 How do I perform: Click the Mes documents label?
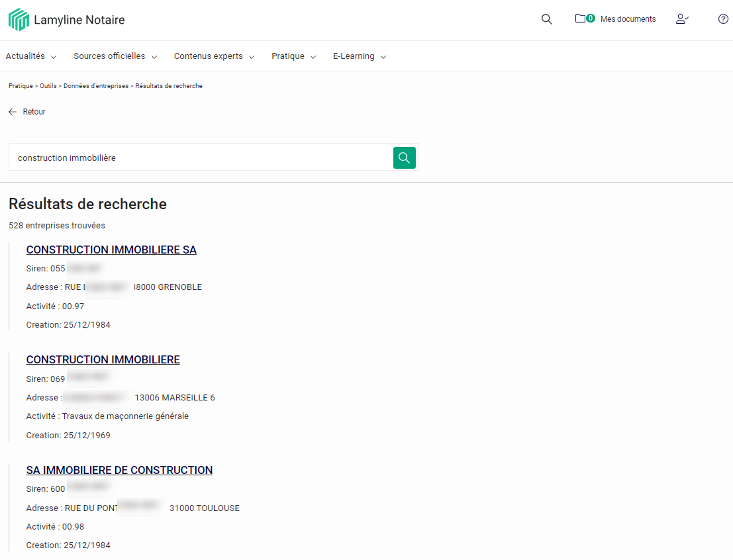pyautogui.click(x=628, y=19)
